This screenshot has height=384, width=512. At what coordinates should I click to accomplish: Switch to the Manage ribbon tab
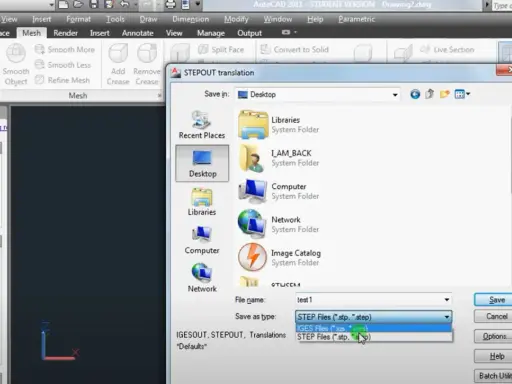pos(211,33)
